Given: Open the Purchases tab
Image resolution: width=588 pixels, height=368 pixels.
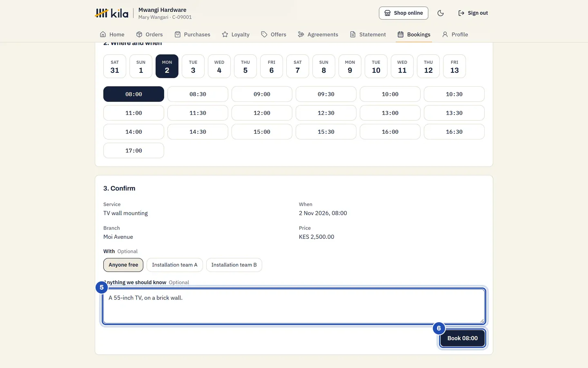Looking at the screenshot, I should tap(192, 34).
